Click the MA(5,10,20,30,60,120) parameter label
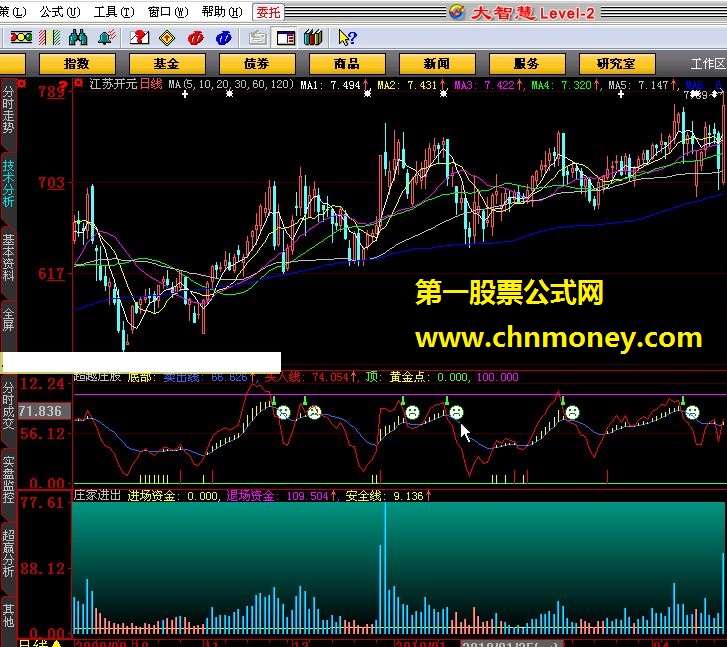The image size is (727, 647). pos(231,84)
